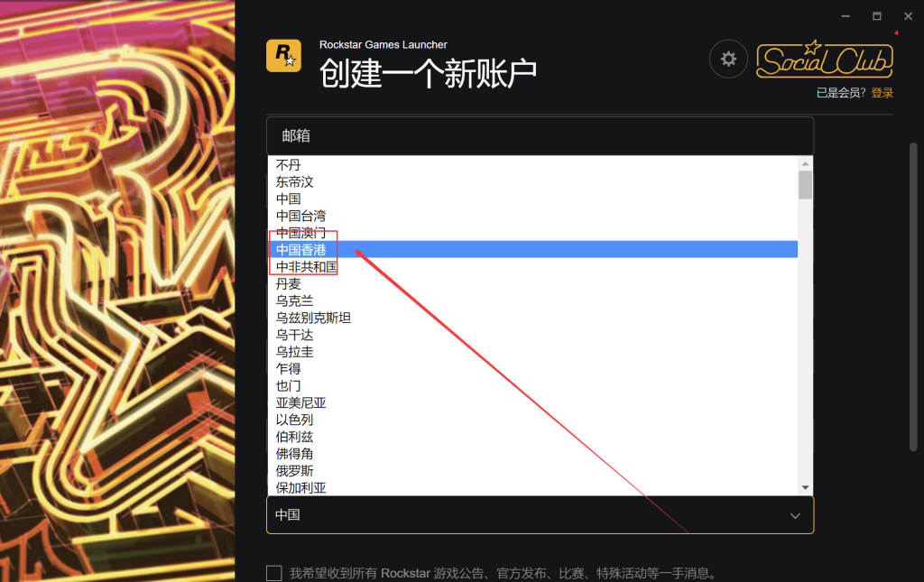Select 中国 in the open list
924x582 pixels.
pos(532,199)
